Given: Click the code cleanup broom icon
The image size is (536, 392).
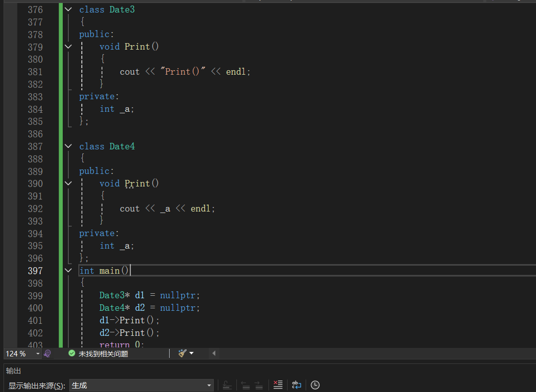Looking at the screenshot, I should 183,353.
